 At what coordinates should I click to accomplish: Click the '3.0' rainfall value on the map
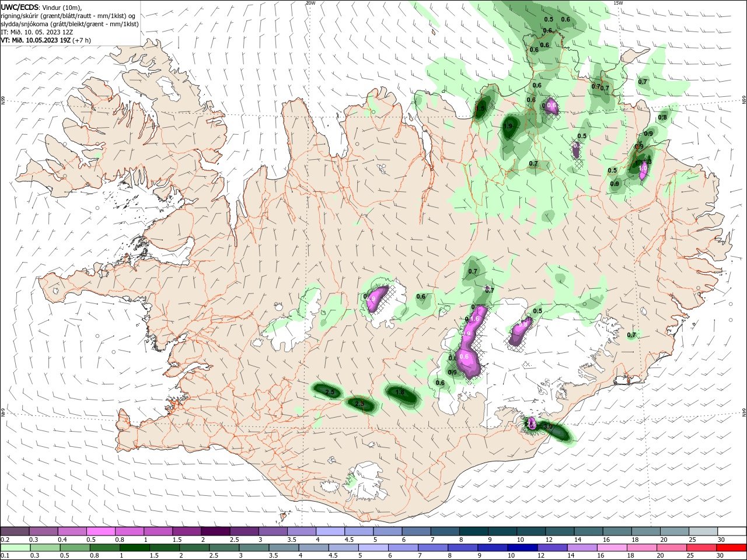[547, 427]
